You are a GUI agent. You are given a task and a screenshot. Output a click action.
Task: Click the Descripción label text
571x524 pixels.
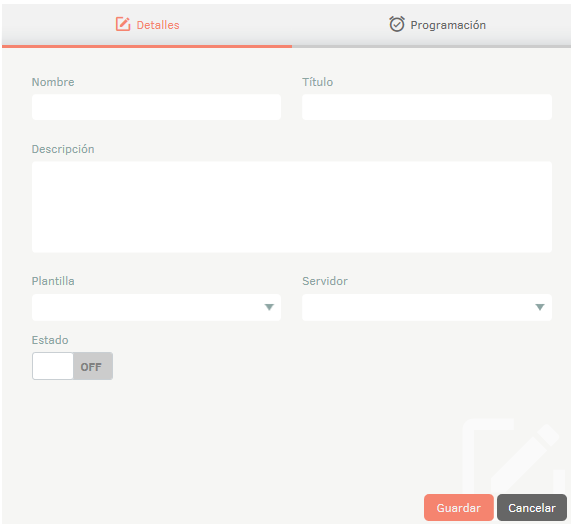63,149
